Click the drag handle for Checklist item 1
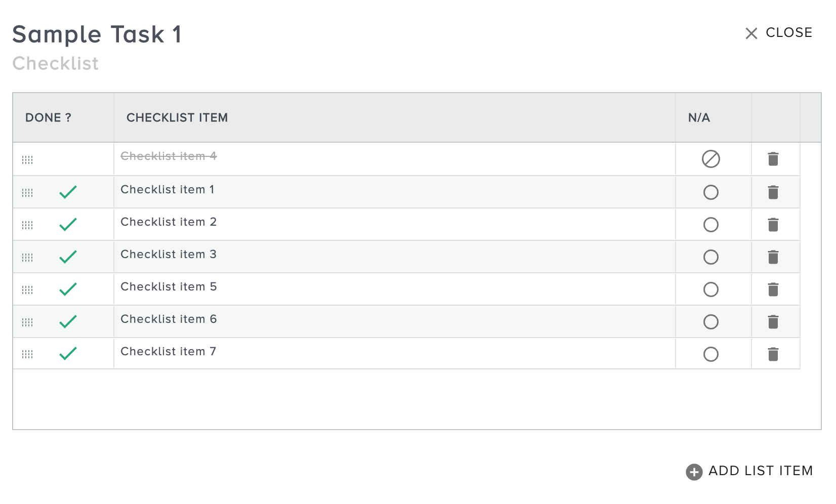836x504 pixels. click(27, 192)
